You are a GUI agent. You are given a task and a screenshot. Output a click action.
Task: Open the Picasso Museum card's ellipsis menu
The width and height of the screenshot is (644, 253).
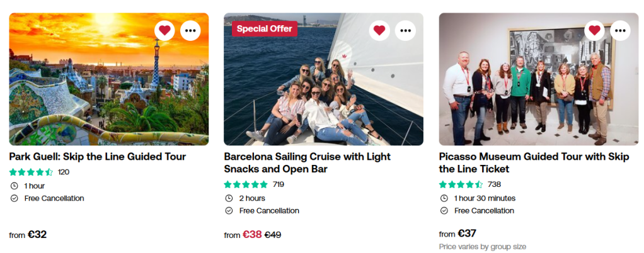coord(621,30)
